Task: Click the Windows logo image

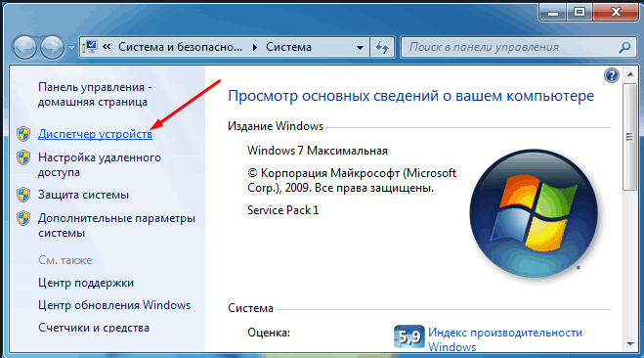Action: tap(535, 214)
